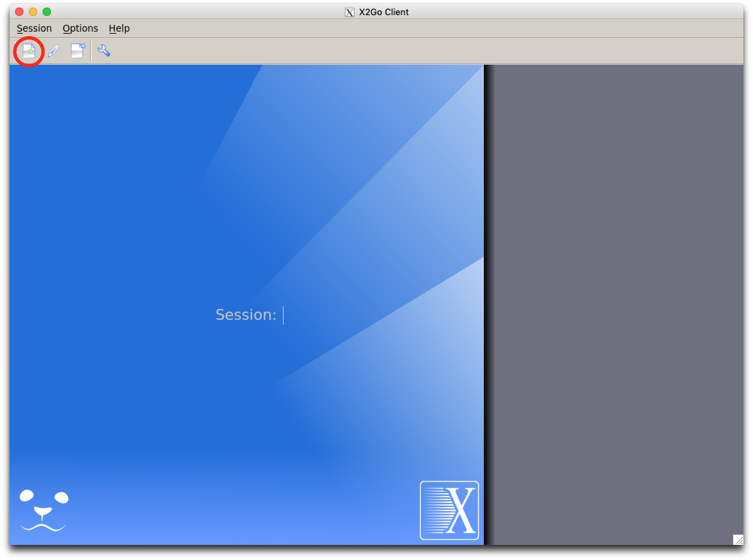Click the window resize grip corner
The height and width of the screenshot is (560, 753).
tap(738, 539)
